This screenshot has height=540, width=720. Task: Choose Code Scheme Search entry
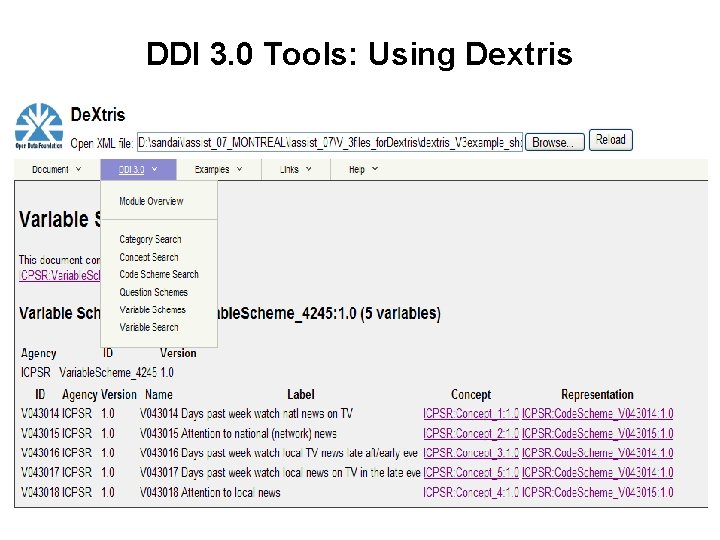(159, 274)
